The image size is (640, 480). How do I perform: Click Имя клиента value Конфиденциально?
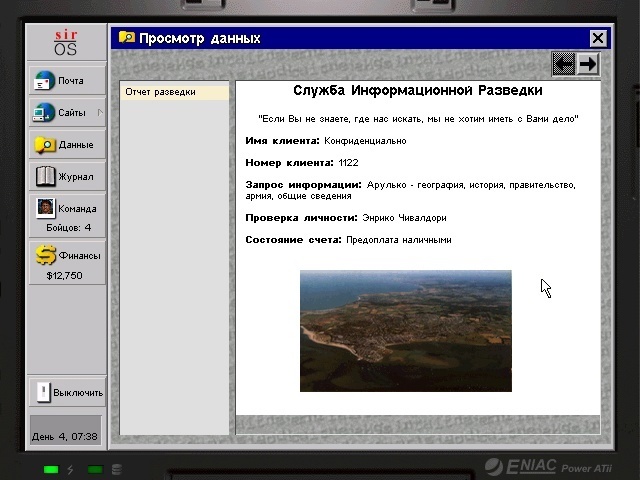(365, 141)
